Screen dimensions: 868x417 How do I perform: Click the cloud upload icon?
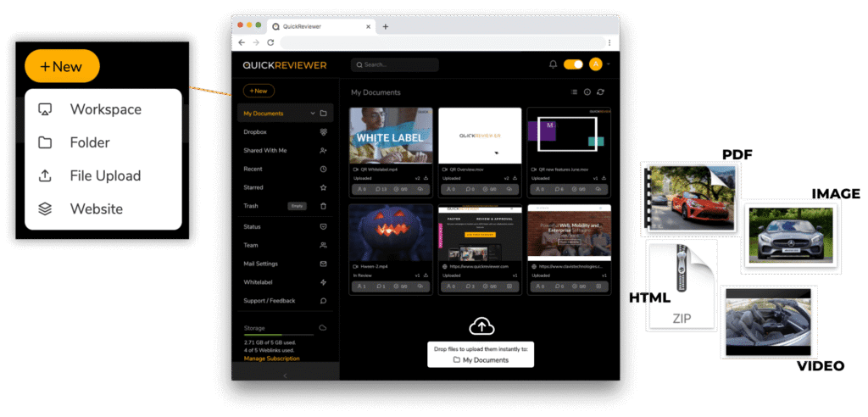coord(481,326)
